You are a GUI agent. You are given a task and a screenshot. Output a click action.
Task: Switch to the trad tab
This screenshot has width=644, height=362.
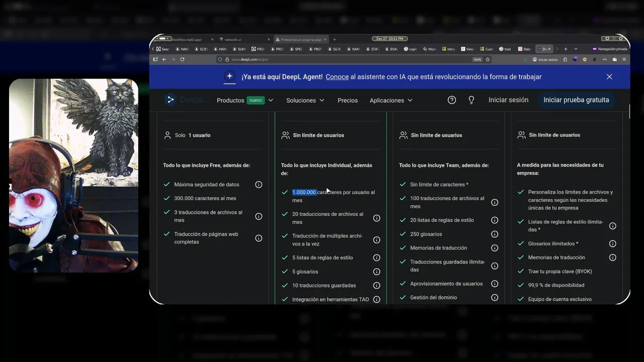pos(506,49)
